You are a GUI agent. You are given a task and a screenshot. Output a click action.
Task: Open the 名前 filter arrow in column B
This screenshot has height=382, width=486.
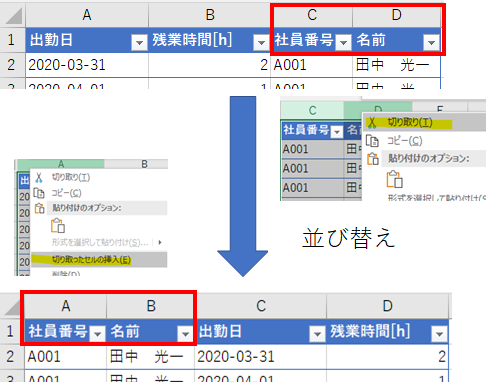(x=185, y=334)
